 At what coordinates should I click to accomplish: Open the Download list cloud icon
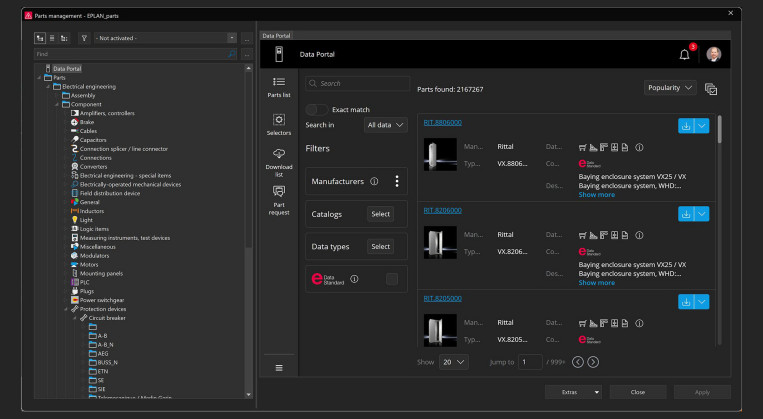(279, 153)
